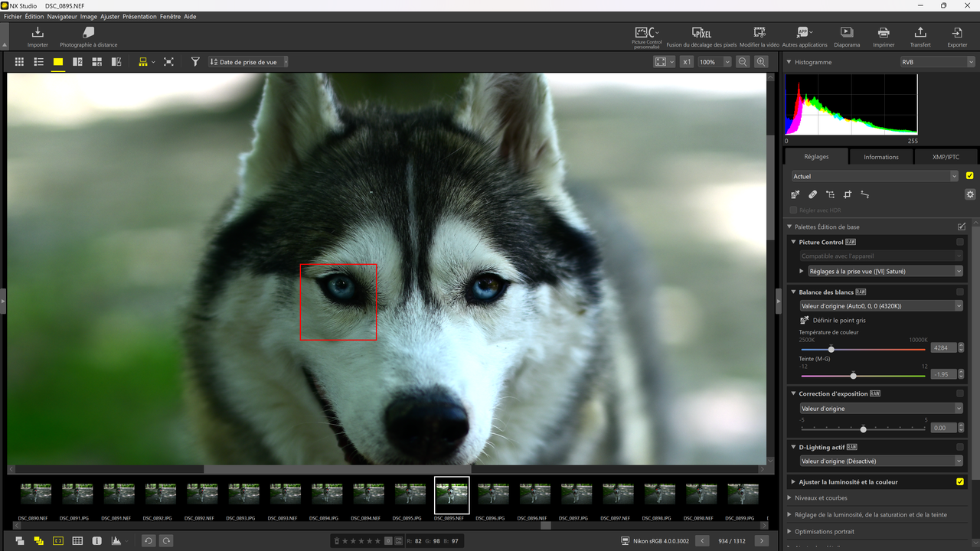Click the Exporter icon
The width and height of the screenshot is (980, 551).
point(957,36)
